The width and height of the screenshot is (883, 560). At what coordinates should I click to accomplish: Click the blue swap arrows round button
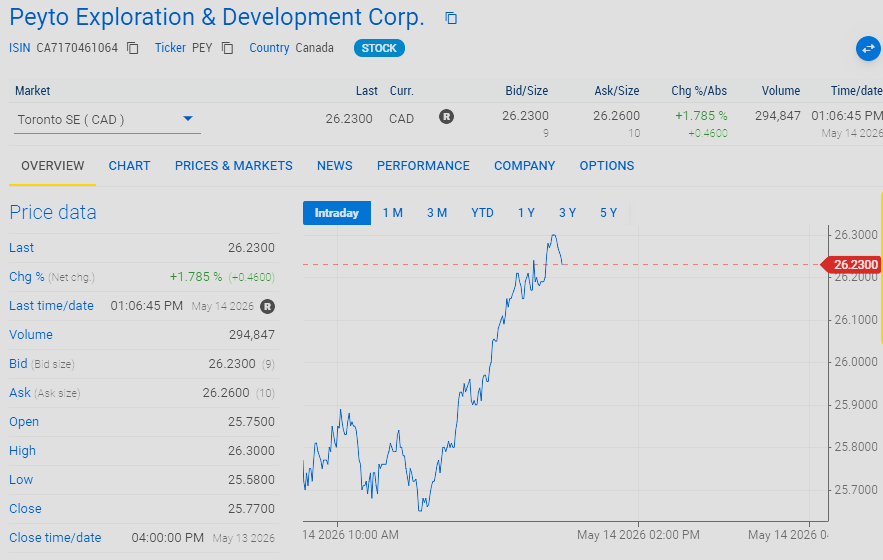tap(868, 48)
